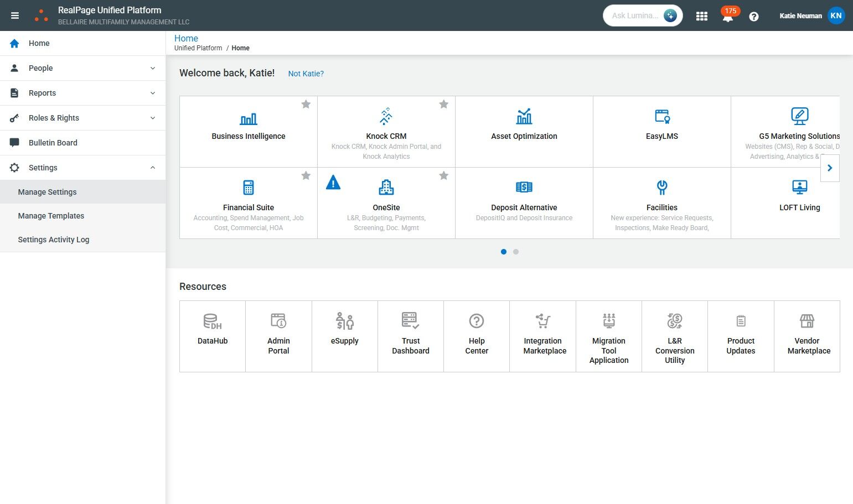This screenshot has height=504, width=853.
Task: Open the People sidebar menu item
Action: pos(83,68)
